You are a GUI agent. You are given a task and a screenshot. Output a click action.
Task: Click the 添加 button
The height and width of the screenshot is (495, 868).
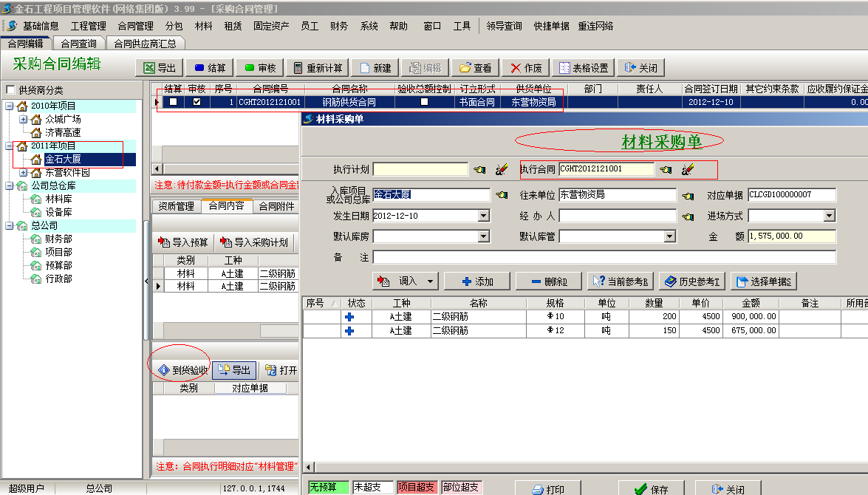(x=477, y=281)
